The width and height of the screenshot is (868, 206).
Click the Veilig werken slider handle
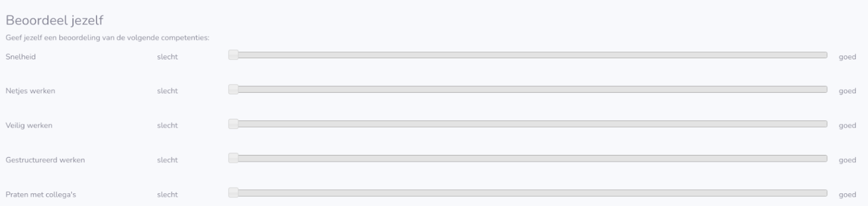[233, 124]
